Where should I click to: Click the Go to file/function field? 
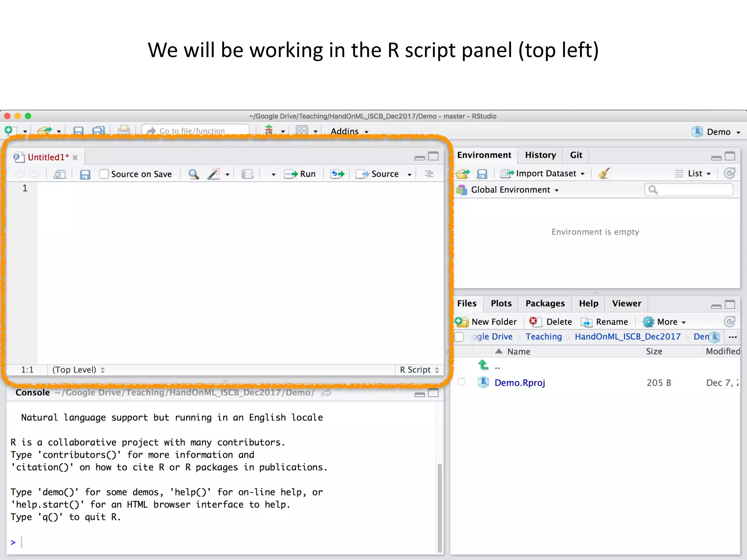click(196, 131)
